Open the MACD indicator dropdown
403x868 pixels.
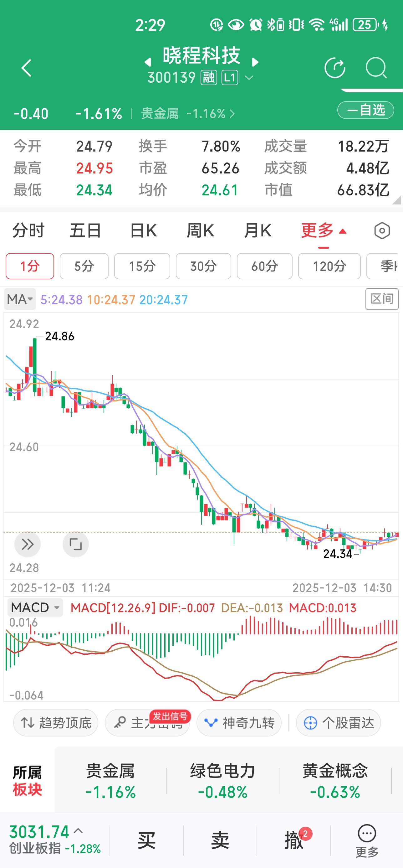click(x=35, y=607)
